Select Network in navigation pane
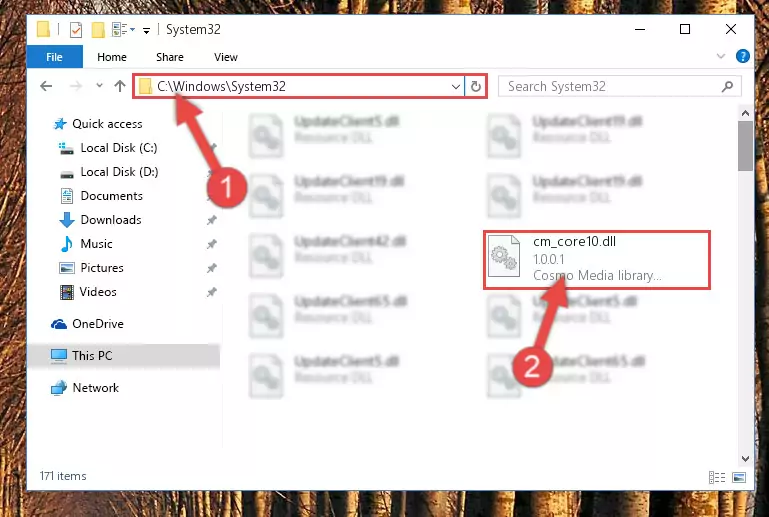This screenshot has width=769, height=517. 95,388
